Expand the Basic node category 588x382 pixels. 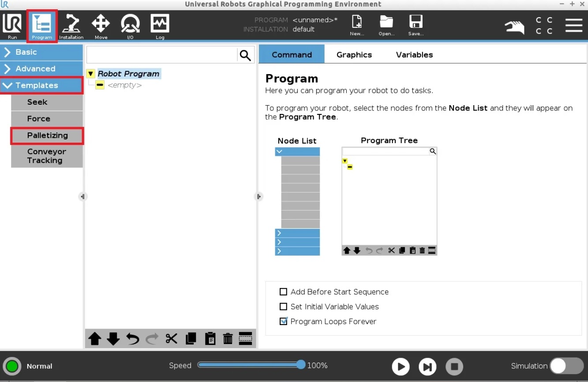point(41,52)
